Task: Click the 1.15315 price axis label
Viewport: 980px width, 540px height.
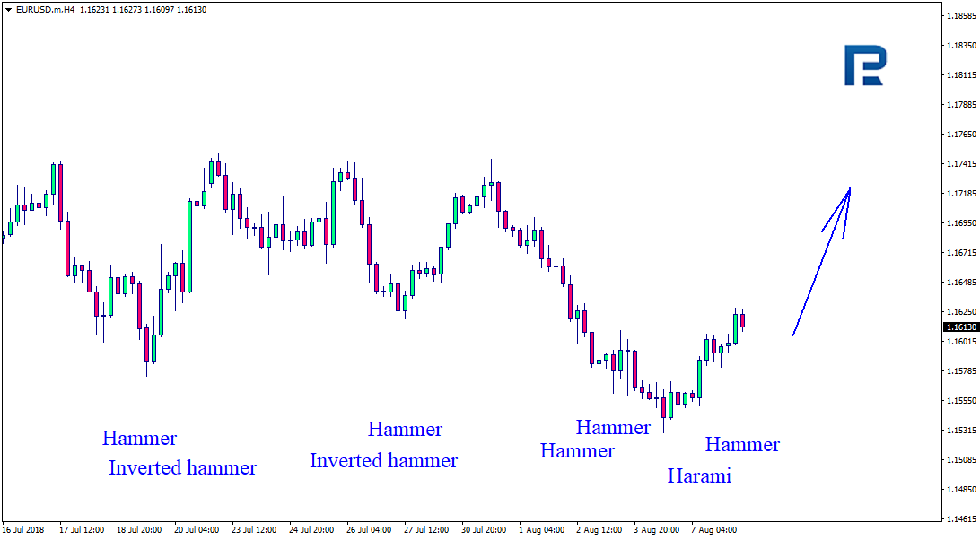Action: pos(959,431)
